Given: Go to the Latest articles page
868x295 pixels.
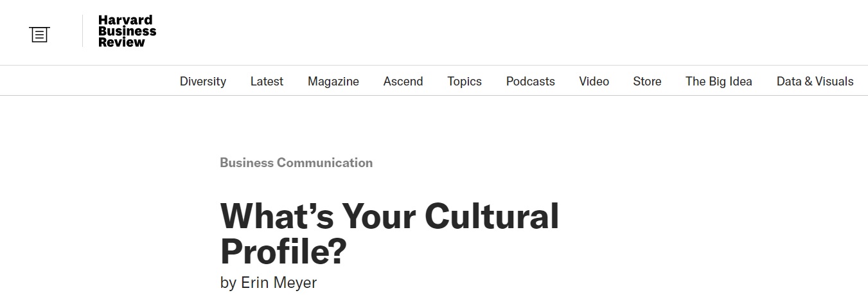Looking at the screenshot, I should pyautogui.click(x=267, y=81).
